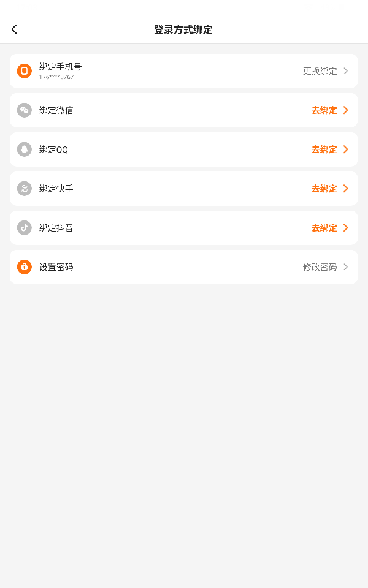This screenshot has height=588, width=368.
Task: Click the gray QQ penguin icon
Action: coord(25,149)
